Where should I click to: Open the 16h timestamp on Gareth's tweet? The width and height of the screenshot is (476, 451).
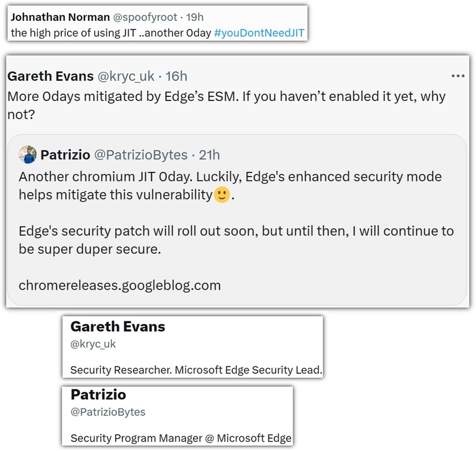coord(176,76)
